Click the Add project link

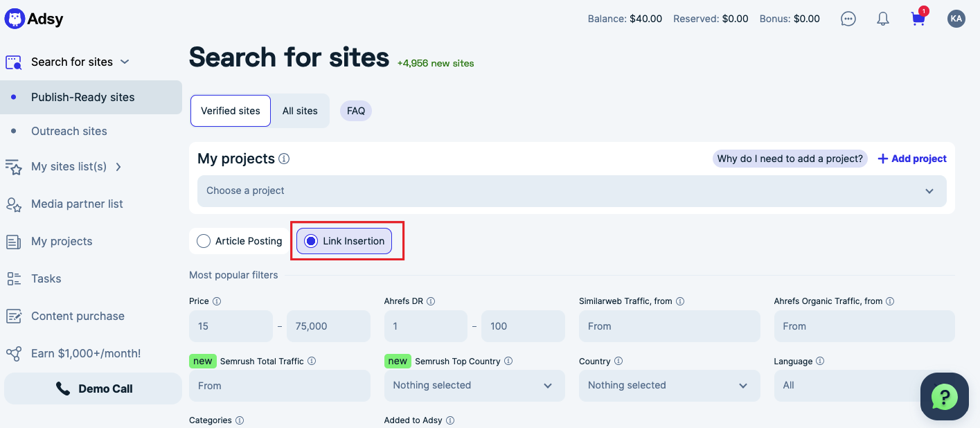(912, 159)
